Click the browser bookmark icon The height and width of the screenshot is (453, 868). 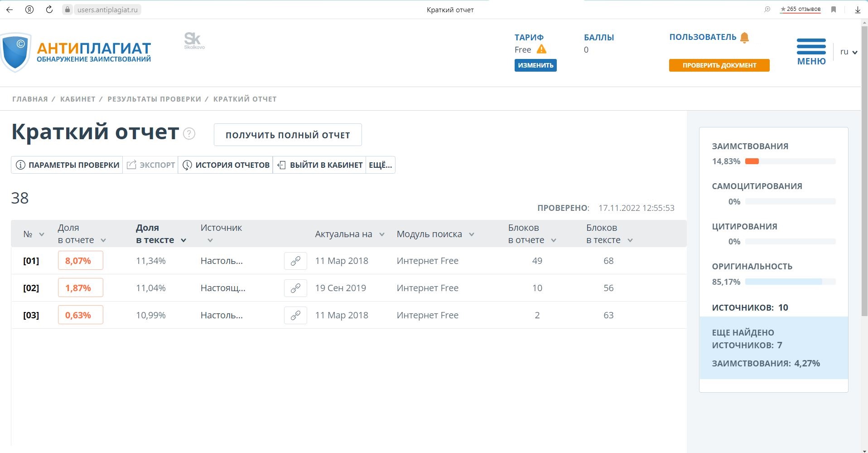[x=834, y=10]
